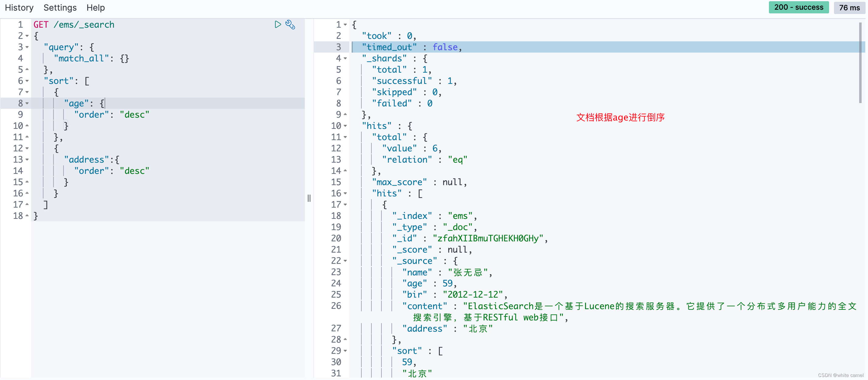The height and width of the screenshot is (380, 868).
Task: Collapse closing fold arrow at request line 18
Action: pos(27,216)
